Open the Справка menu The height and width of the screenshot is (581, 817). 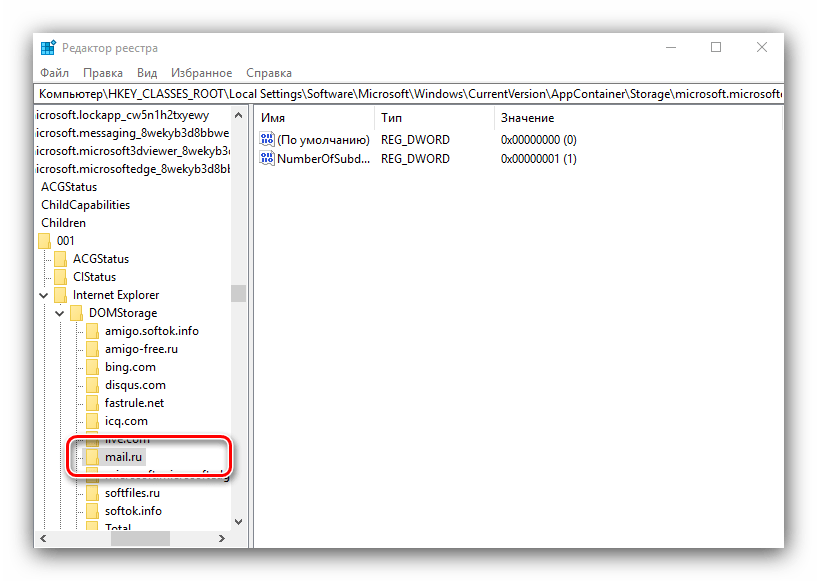click(x=268, y=73)
